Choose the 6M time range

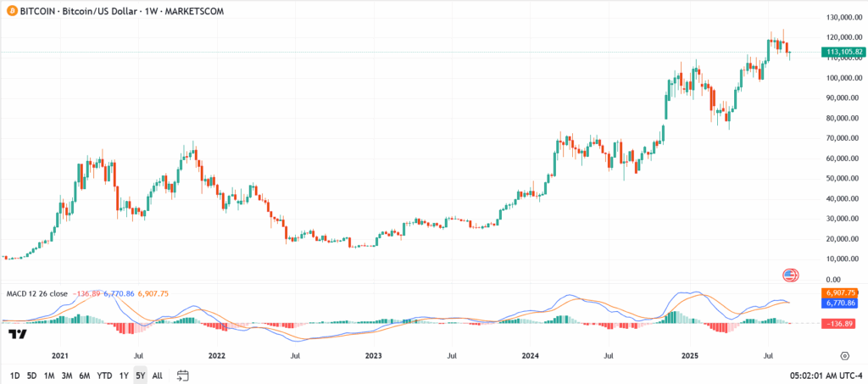[x=85, y=376]
